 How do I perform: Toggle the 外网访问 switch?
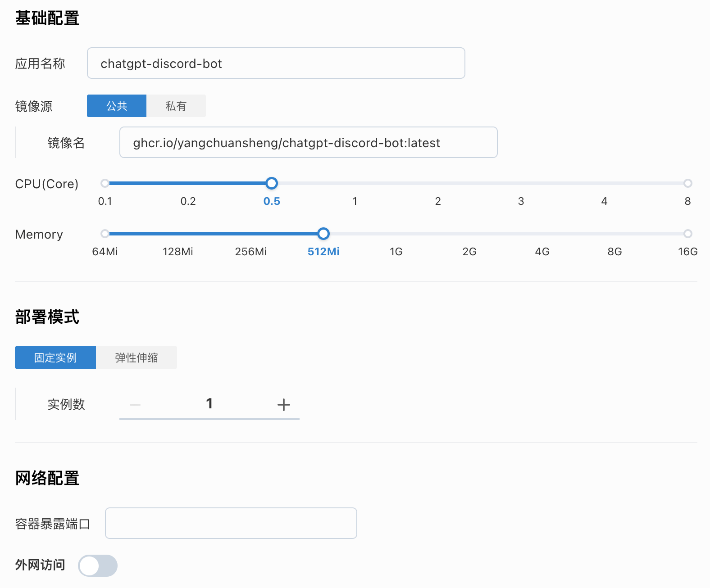[x=98, y=565]
